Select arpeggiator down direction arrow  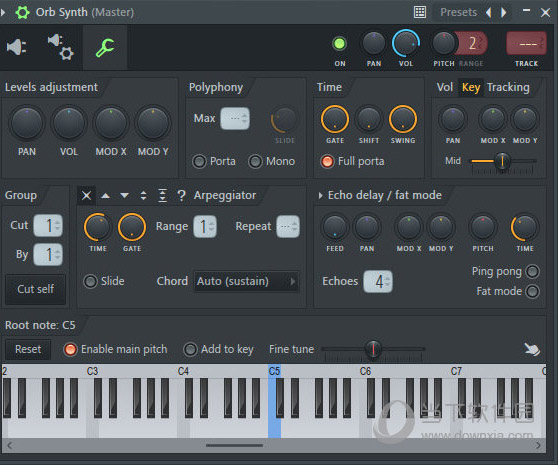(x=124, y=196)
